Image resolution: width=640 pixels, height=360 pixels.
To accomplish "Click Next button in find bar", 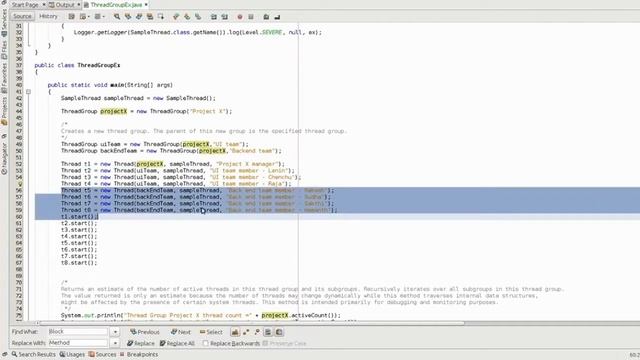I will 181,332.
